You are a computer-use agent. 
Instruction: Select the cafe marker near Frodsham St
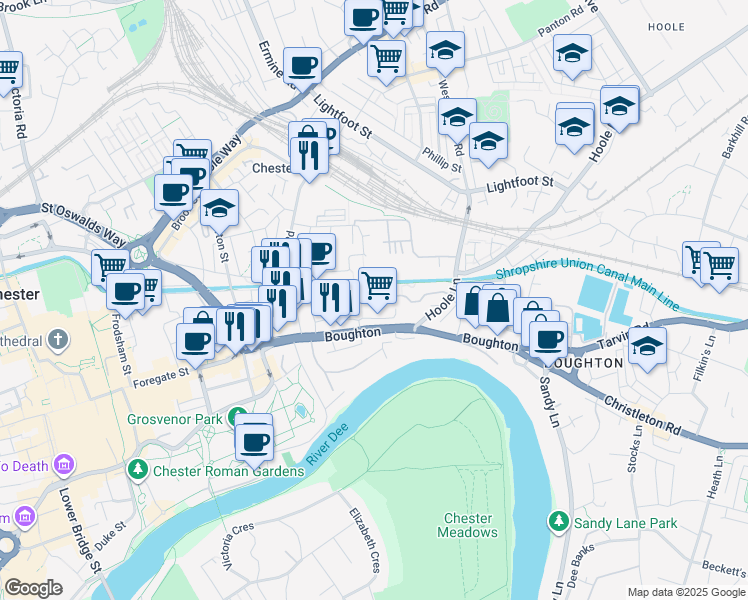[x=125, y=293]
